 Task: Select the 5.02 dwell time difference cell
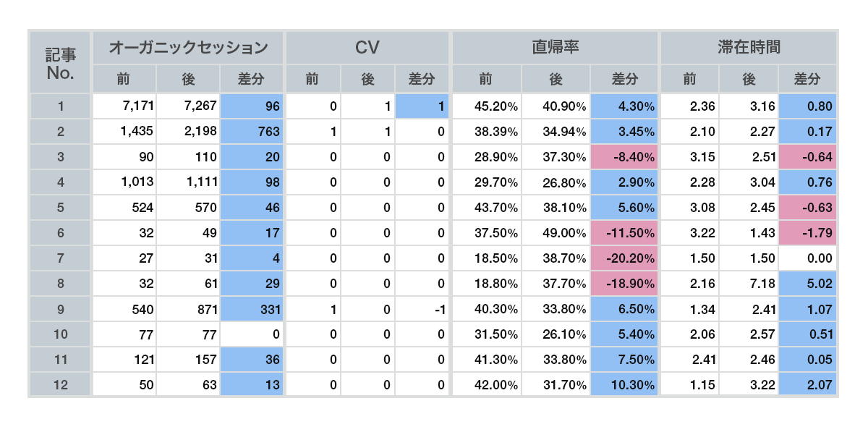[808, 284]
